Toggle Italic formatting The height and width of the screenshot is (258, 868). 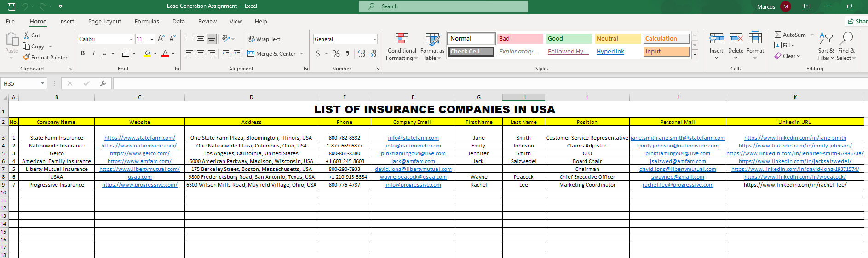pyautogui.click(x=94, y=53)
